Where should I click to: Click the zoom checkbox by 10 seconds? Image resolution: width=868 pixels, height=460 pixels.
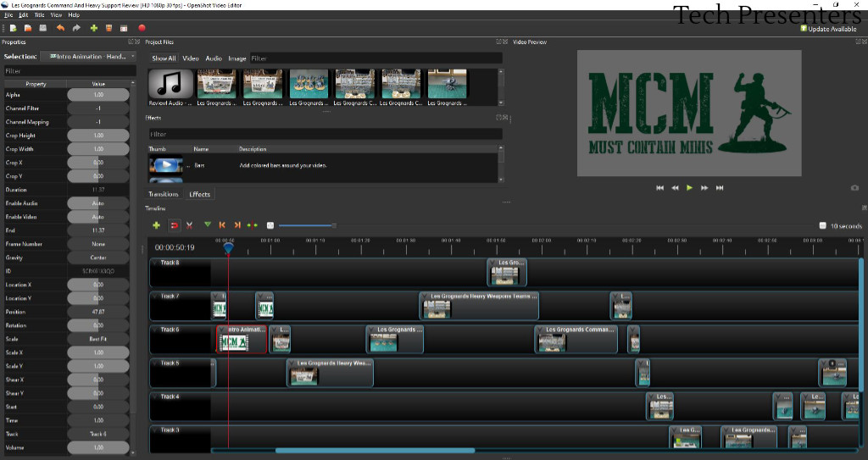[822, 225]
